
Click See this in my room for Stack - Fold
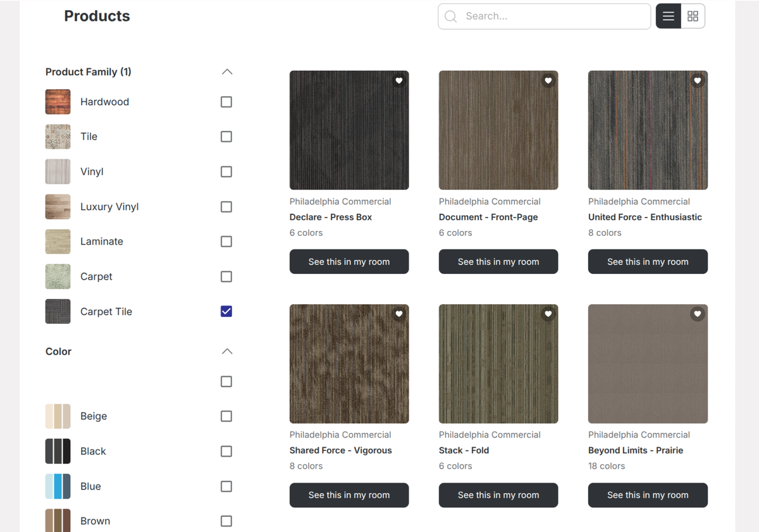[498, 495]
